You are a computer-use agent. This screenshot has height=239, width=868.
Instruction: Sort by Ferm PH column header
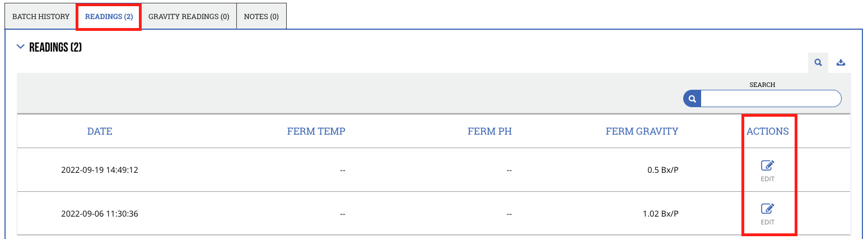pos(490,131)
